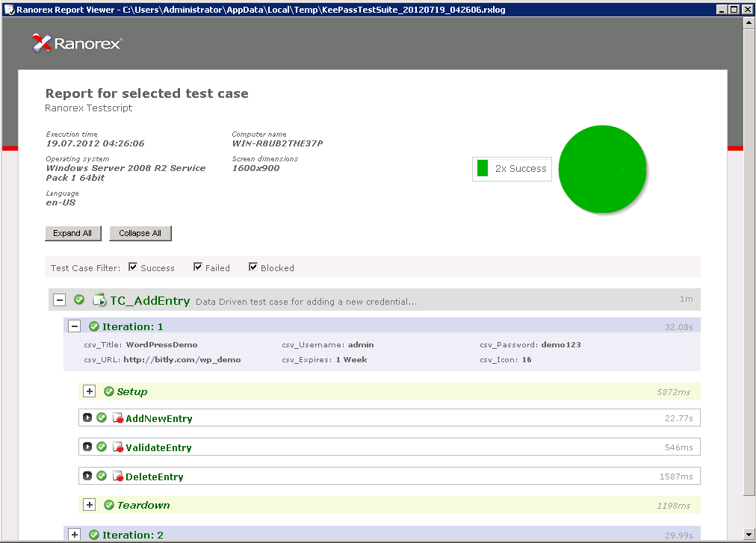756x543 pixels.
Task: Click the green check icon next to Setup
Action: coord(109,391)
